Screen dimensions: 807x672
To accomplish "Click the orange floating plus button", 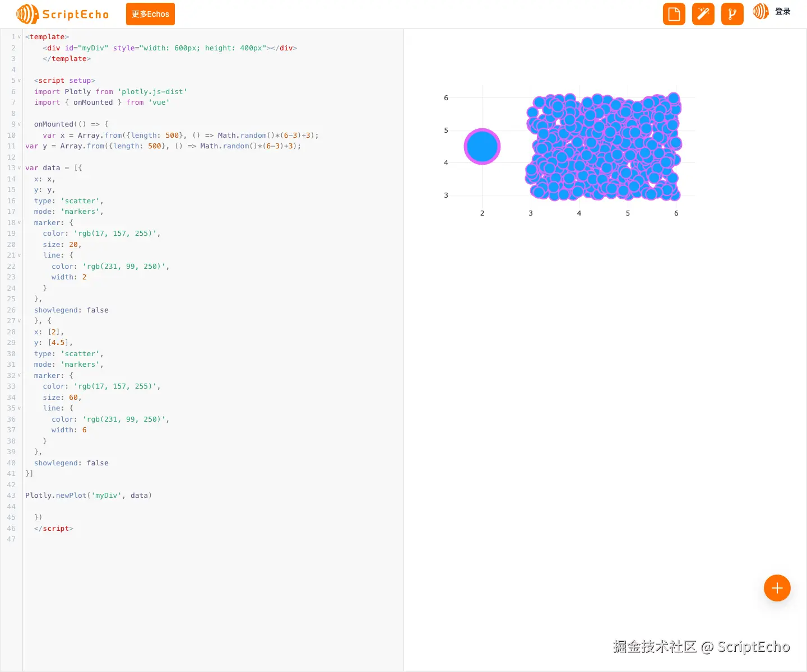I will 777,588.
